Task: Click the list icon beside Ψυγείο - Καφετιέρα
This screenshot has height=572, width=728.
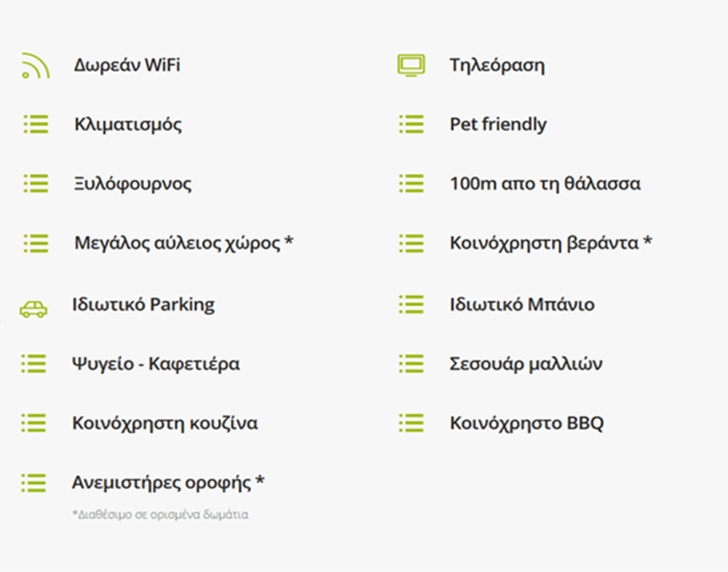Action: [33, 363]
